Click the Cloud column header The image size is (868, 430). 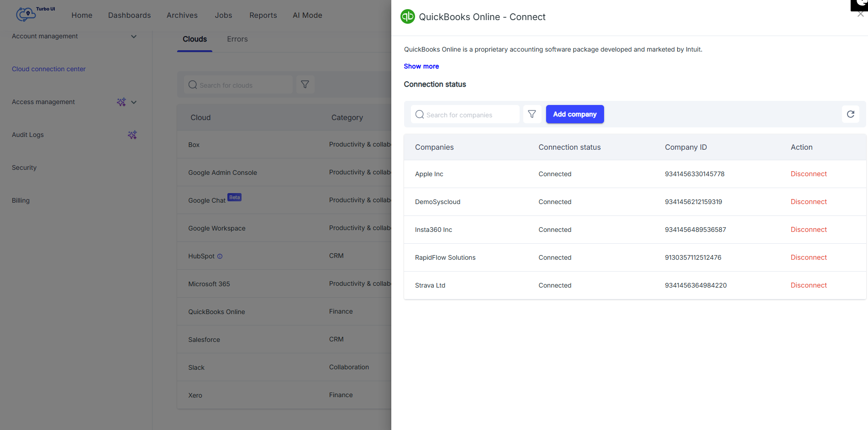(200, 117)
